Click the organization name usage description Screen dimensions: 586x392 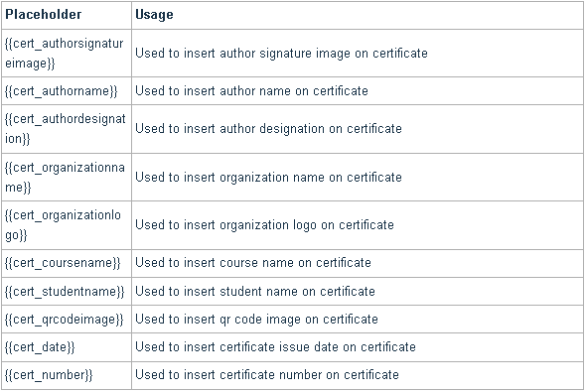click(268, 177)
